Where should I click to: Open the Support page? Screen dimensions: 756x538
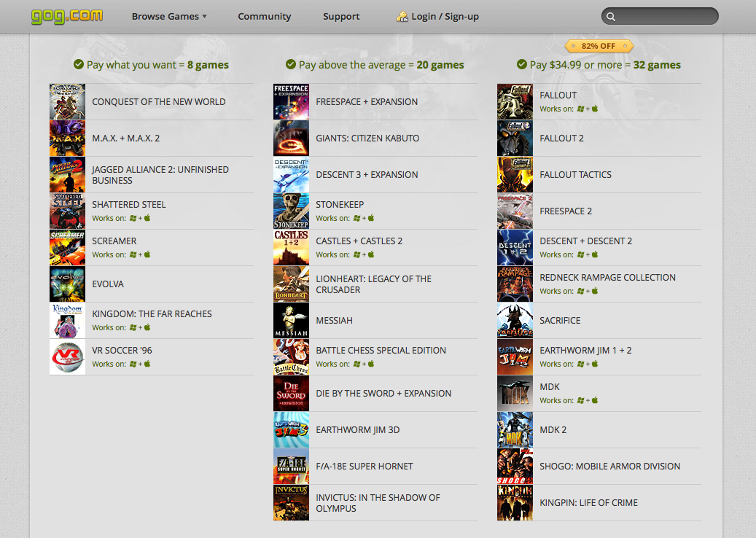tap(341, 16)
